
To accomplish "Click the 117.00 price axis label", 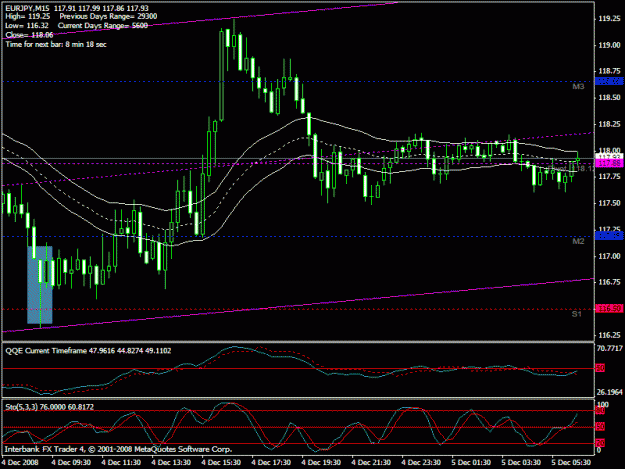I will pos(609,256).
